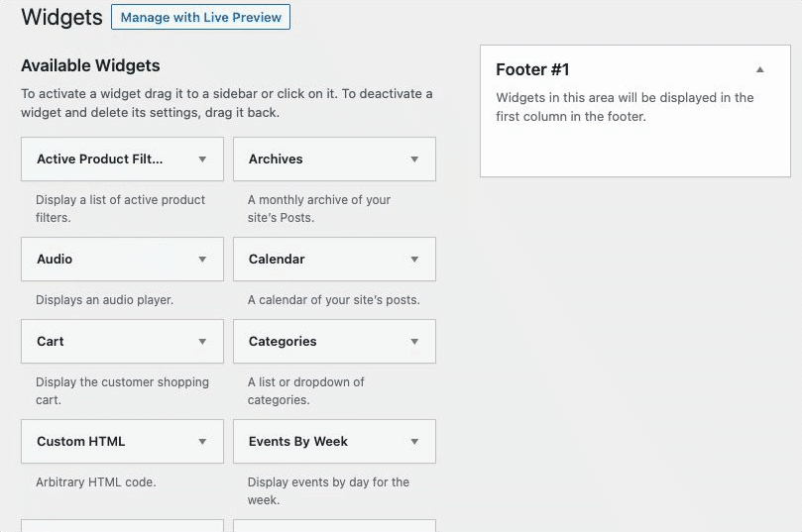Screen dimensions: 802x532
Task: Expand the Active Product Filters widget arrow
Action: pos(202,159)
